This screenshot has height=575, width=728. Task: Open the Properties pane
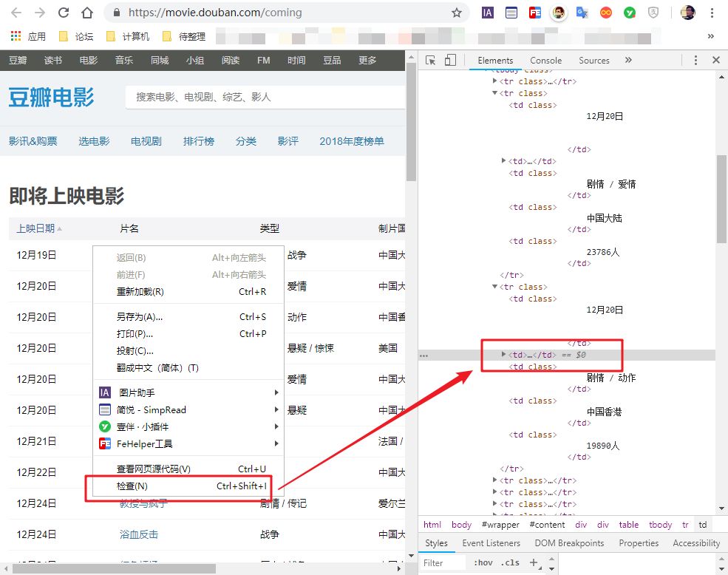click(x=639, y=543)
